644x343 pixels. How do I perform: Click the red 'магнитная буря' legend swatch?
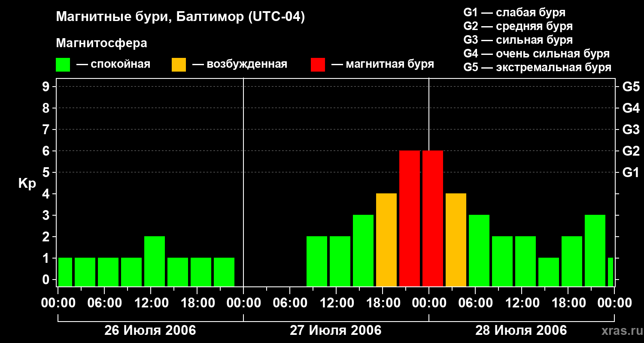[318, 65]
